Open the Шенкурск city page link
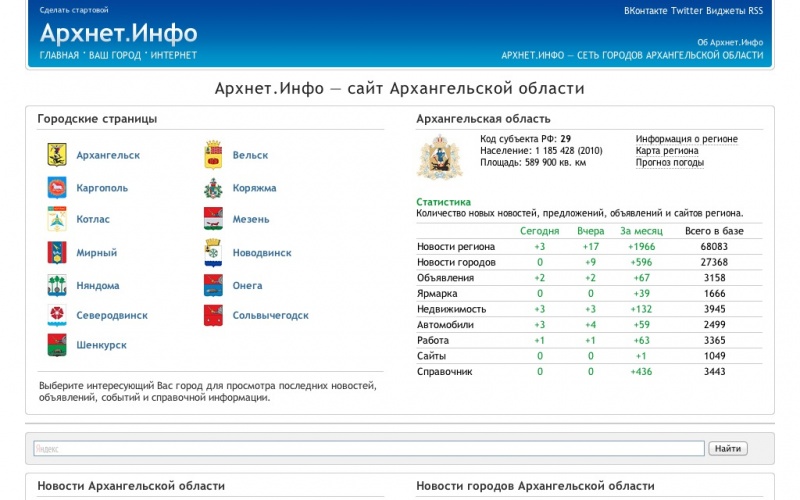This screenshot has height=500, width=800. (x=101, y=345)
